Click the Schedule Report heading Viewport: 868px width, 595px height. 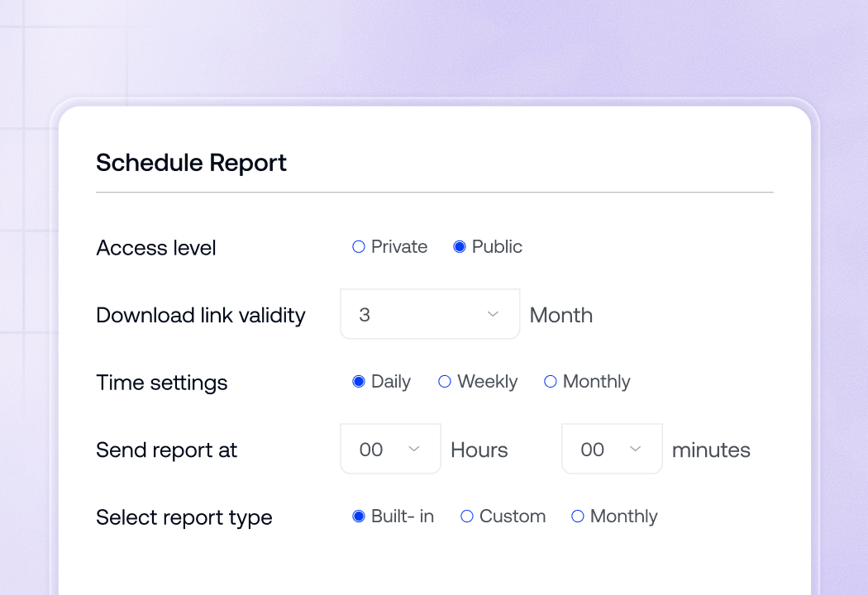(191, 164)
